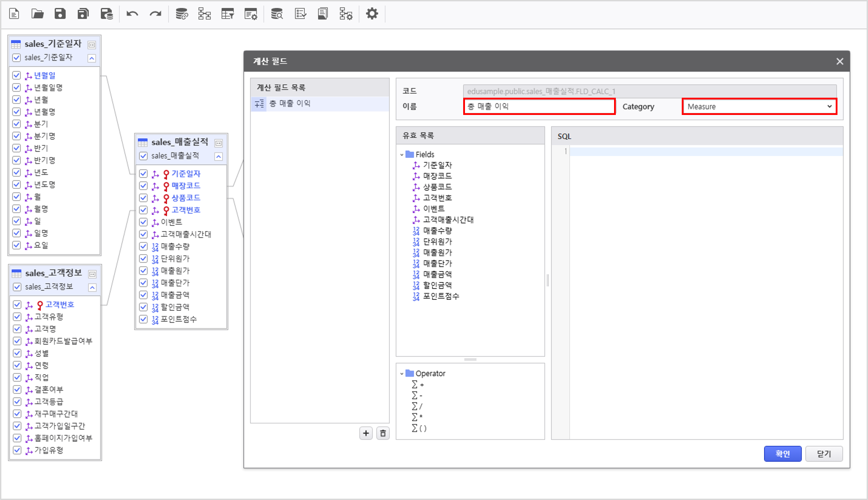This screenshot has height=500, width=868.
Task: Click the plus icon to add calculated field
Action: tap(366, 433)
